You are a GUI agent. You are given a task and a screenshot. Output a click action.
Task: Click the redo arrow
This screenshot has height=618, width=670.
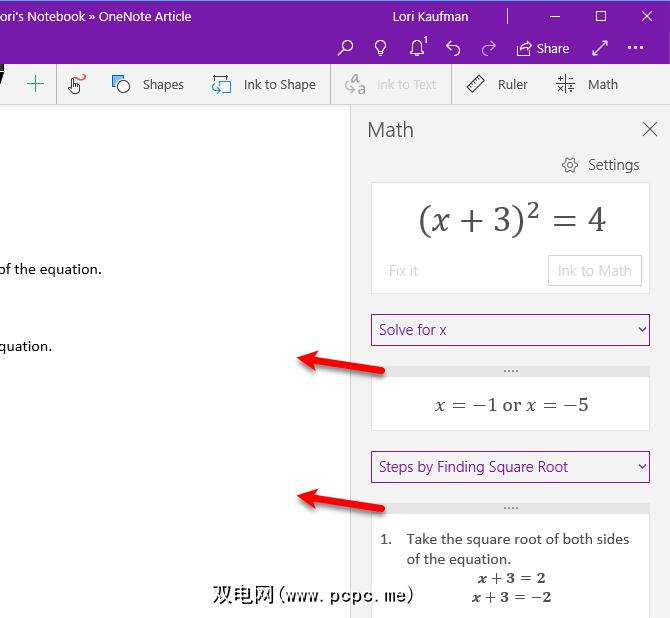488,48
